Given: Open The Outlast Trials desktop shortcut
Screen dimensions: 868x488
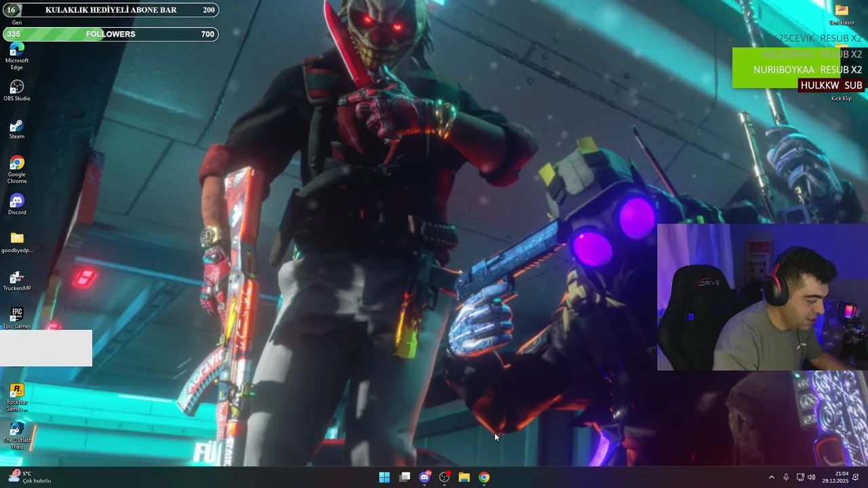Looking at the screenshot, I should click(x=17, y=435).
